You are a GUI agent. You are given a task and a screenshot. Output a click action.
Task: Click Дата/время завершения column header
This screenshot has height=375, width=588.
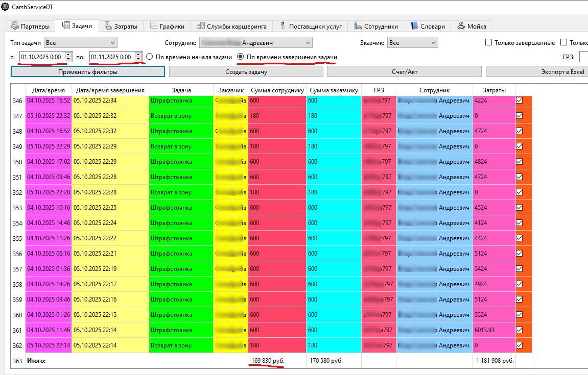(x=110, y=90)
